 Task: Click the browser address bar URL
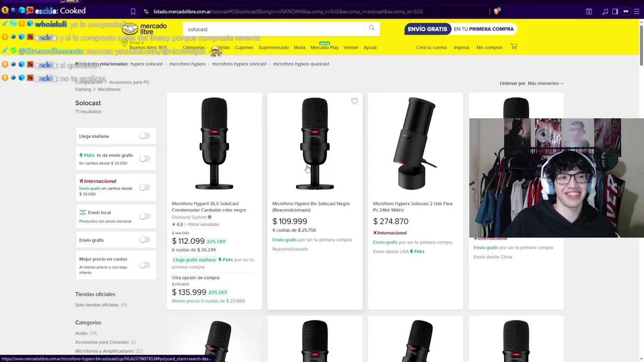click(x=288, y=11)
